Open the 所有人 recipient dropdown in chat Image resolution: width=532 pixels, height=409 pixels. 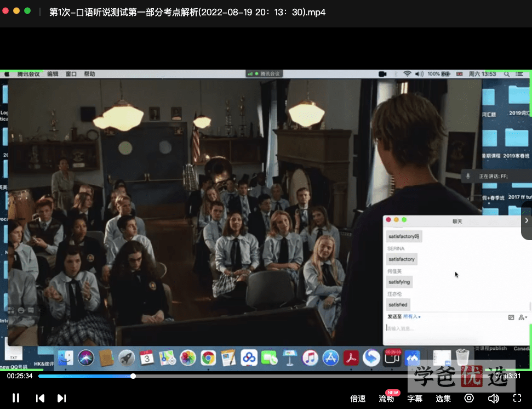[412, 317]
